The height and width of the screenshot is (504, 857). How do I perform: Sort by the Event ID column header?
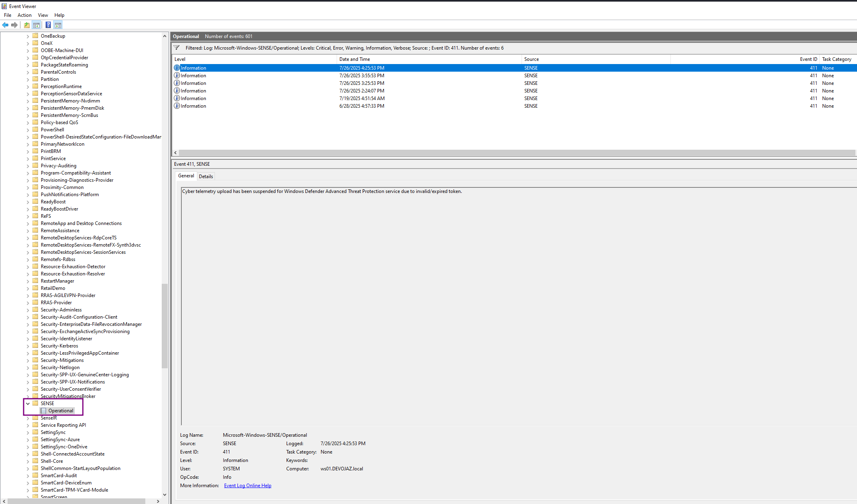[745, 59]
